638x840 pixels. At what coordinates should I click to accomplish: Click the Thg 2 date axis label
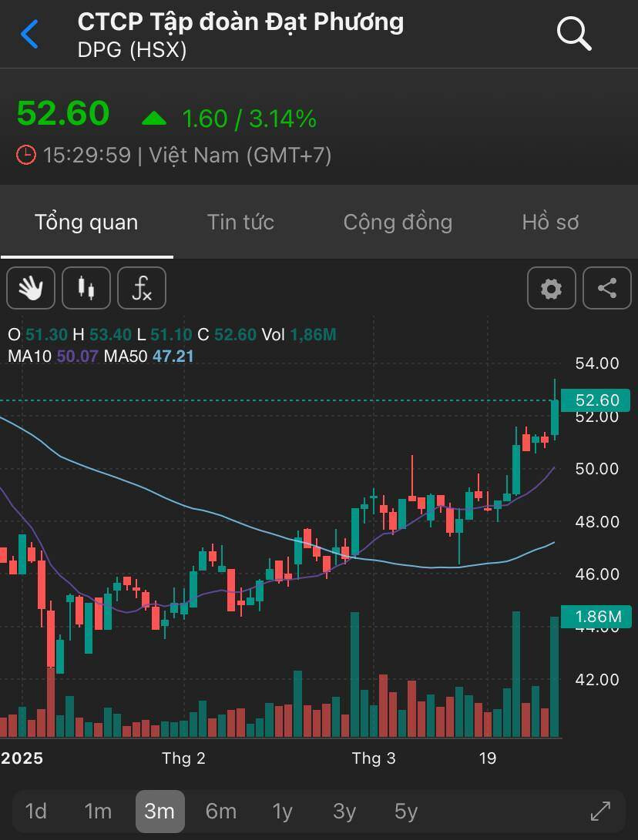(x=184, y=758)
